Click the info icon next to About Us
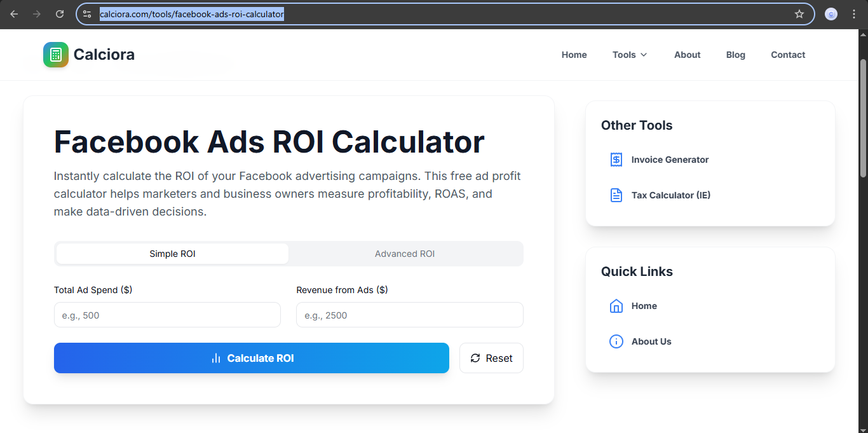 pyautogui.click(x=616, y=341)
